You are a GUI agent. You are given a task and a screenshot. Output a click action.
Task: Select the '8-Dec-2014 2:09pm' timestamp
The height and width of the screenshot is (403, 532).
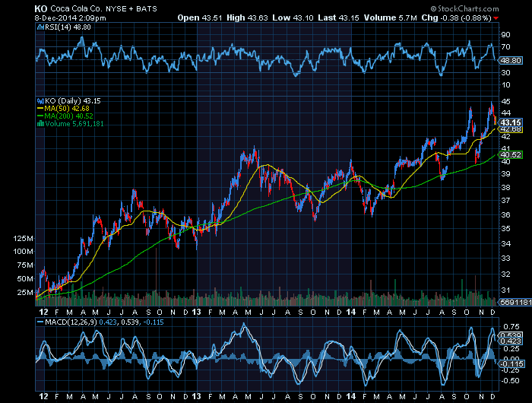click(70, 18)
